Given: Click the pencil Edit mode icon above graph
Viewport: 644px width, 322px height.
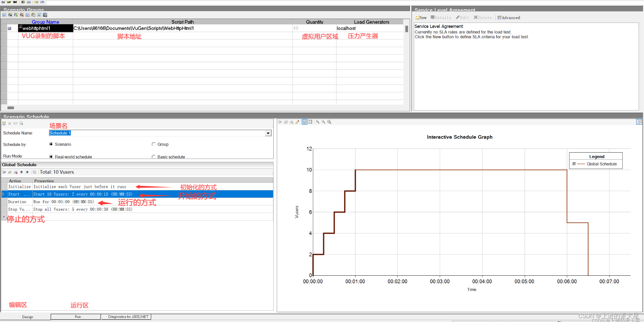Looking at the screenshot, I should [297, 122].
